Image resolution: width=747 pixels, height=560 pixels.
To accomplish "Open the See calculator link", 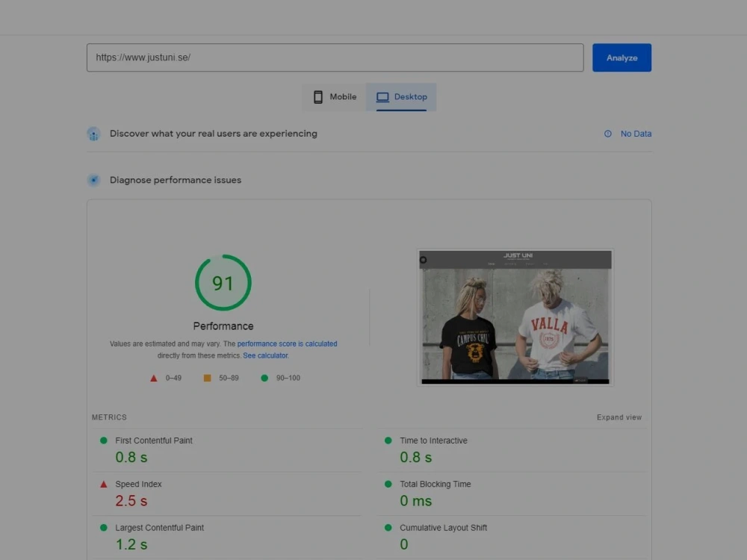I will (265, 355).
